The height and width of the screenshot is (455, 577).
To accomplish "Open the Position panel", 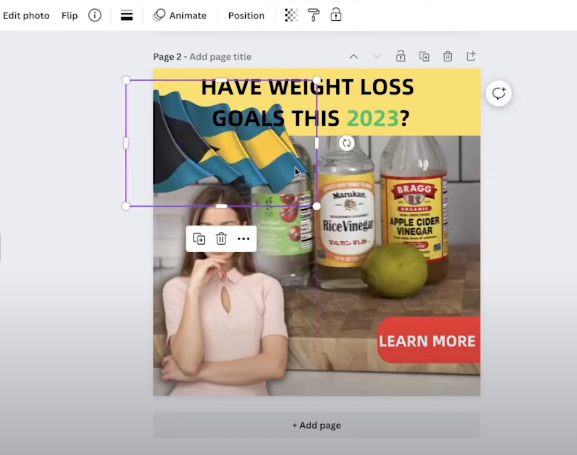I will coord(246,15).
